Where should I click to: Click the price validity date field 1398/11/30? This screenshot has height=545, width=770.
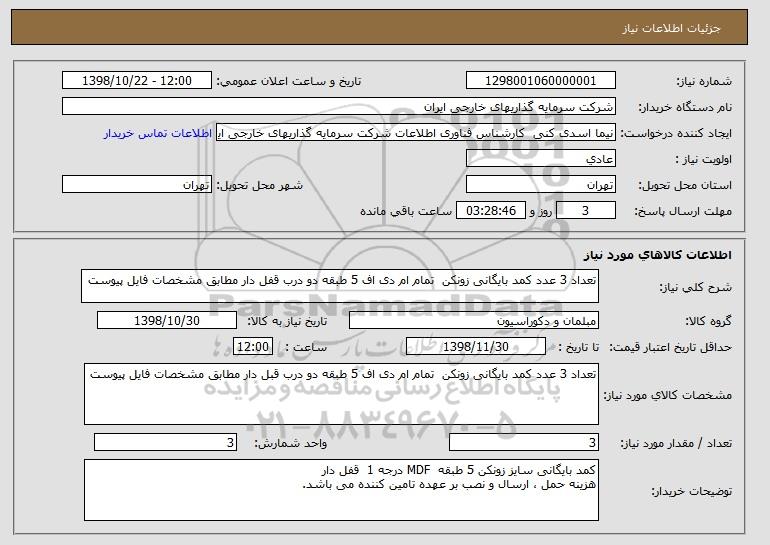tap(476, 347)
